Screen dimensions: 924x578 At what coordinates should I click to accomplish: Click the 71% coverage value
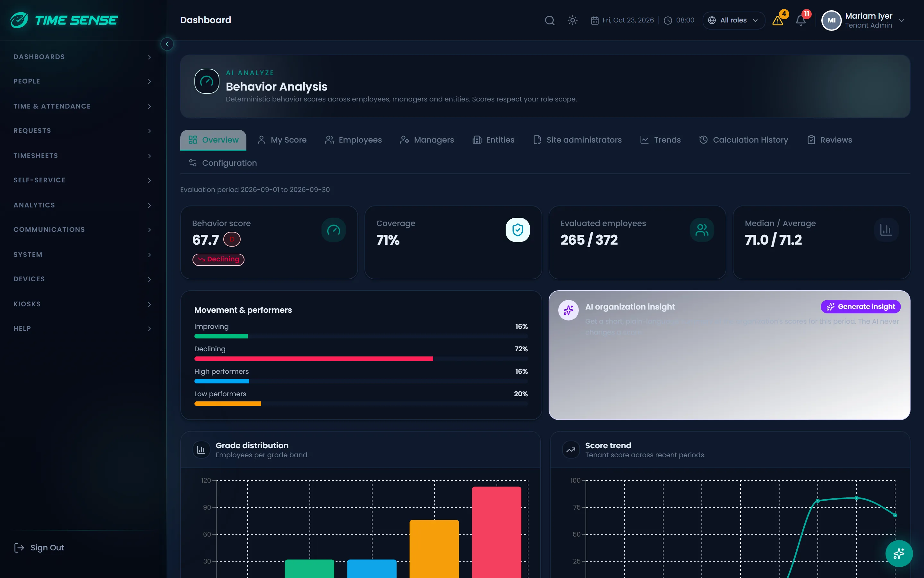388,240
